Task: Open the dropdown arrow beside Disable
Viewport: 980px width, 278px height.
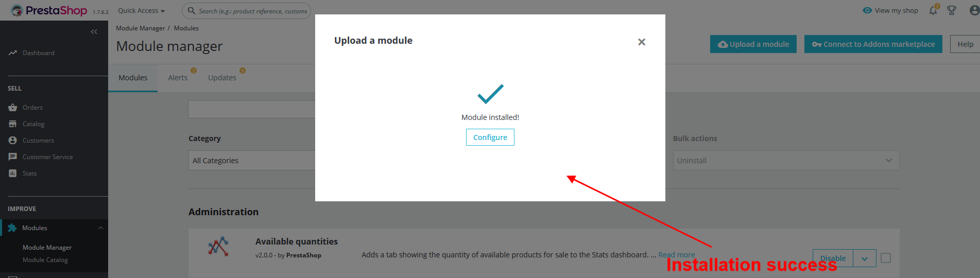Action: click(x=865, y=258)
